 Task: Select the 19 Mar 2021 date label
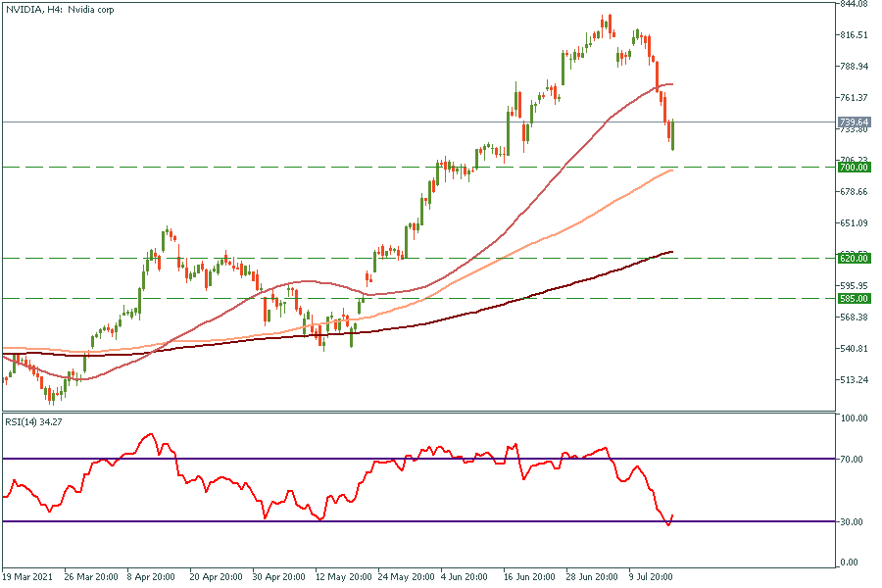28,578
